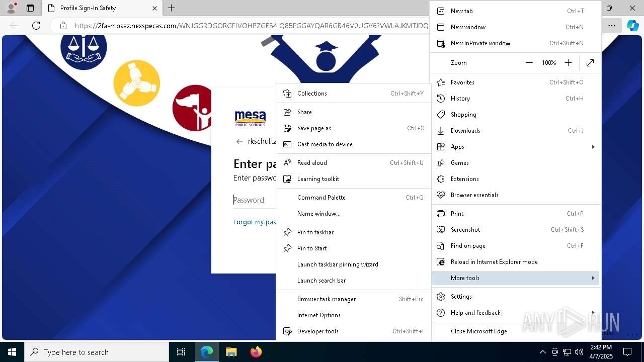
Task: Choose Close Microsoft Edge
Action: (x=515, y=331)
